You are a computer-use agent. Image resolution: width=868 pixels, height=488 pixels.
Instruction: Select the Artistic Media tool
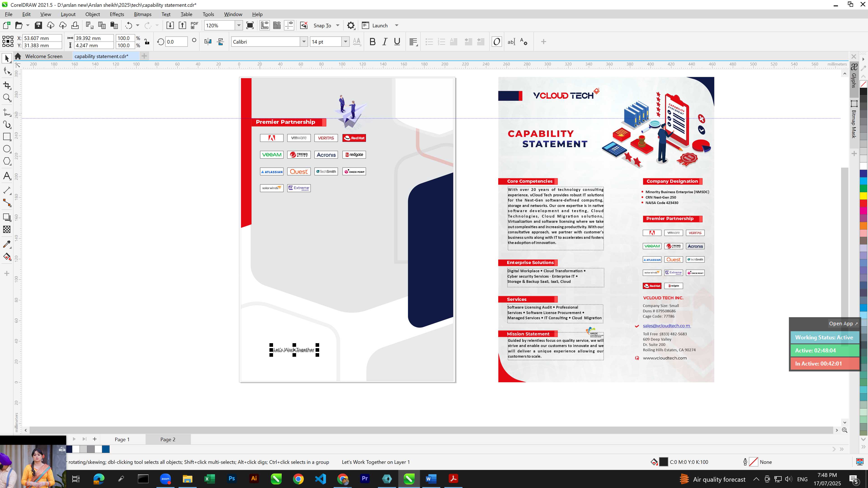[x=7, y=124]
